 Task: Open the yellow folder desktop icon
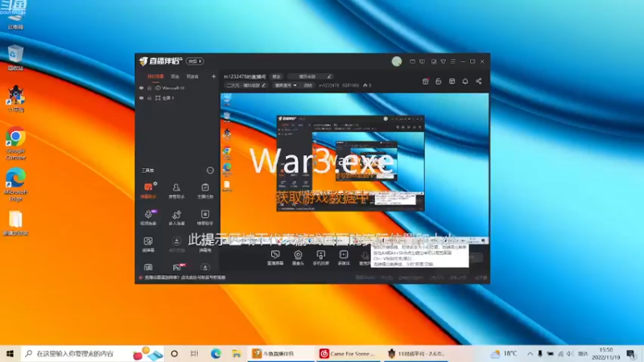coord(15,224)
